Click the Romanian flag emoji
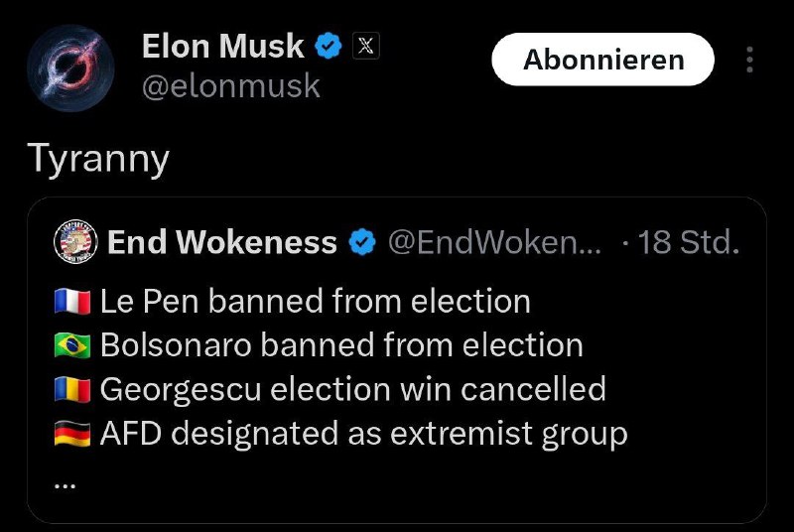The image size is (794, 532). 72,389
